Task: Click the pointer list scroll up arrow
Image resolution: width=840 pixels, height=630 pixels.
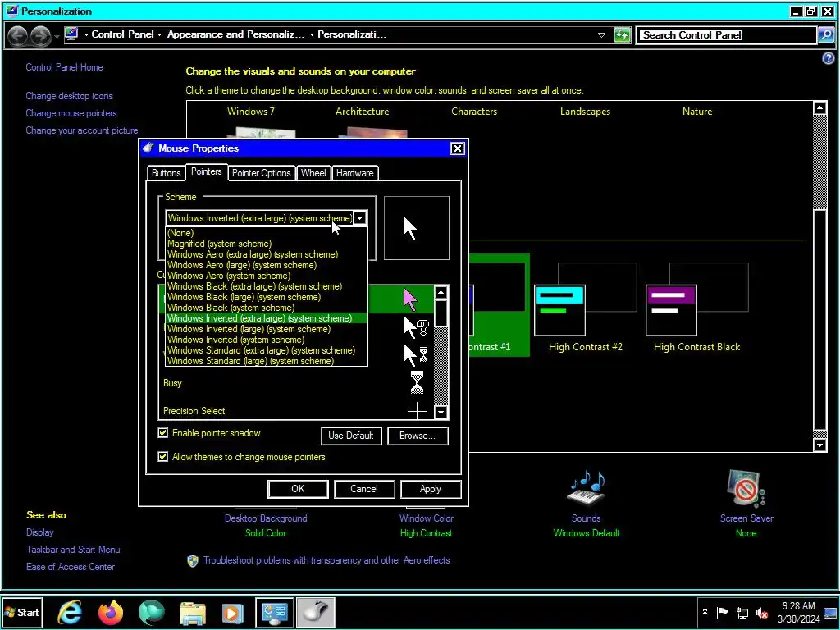Action: tap(441, 293)
